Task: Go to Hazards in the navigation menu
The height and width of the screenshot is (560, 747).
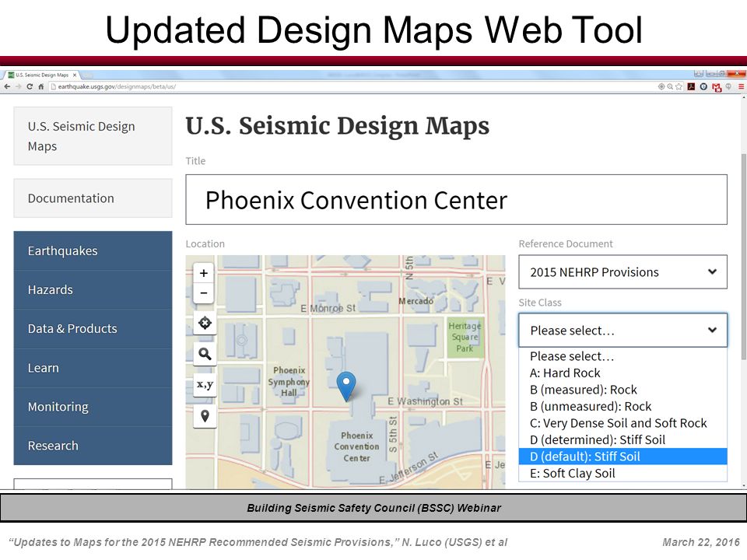Action: pyautogui.click(x=93, y=289)
